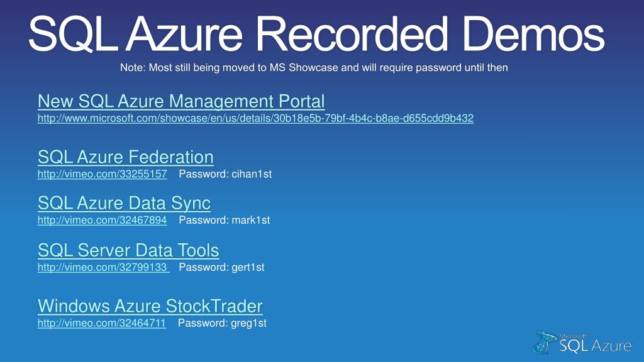Open the microsoft.com showcase details URL
The image size is (644, 362).
pyautogui.click(x=255, y=118)
